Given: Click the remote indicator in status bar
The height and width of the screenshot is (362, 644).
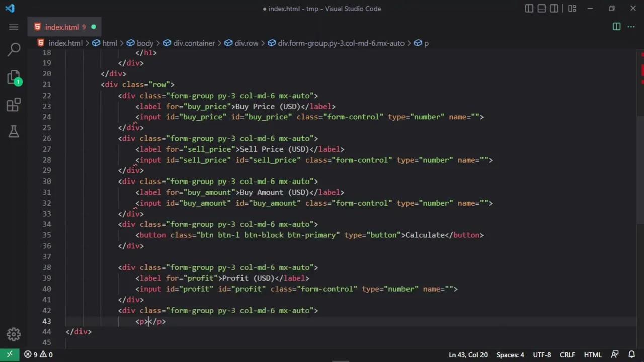Looking at the screenshot, I should pyautogui.click(x=9, y=354).
